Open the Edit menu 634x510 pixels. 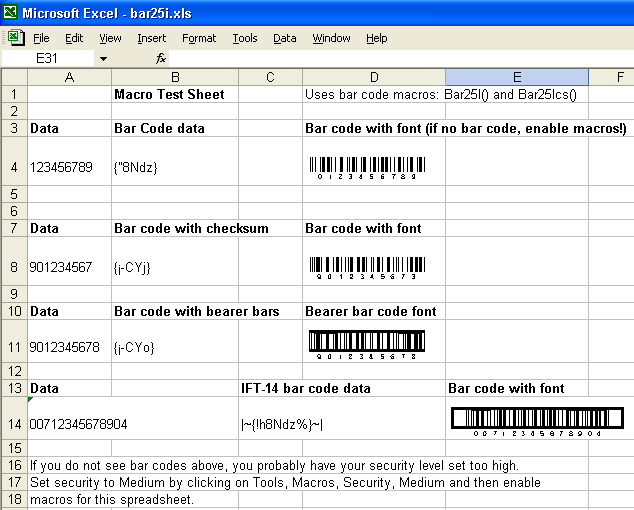point(74,38)
